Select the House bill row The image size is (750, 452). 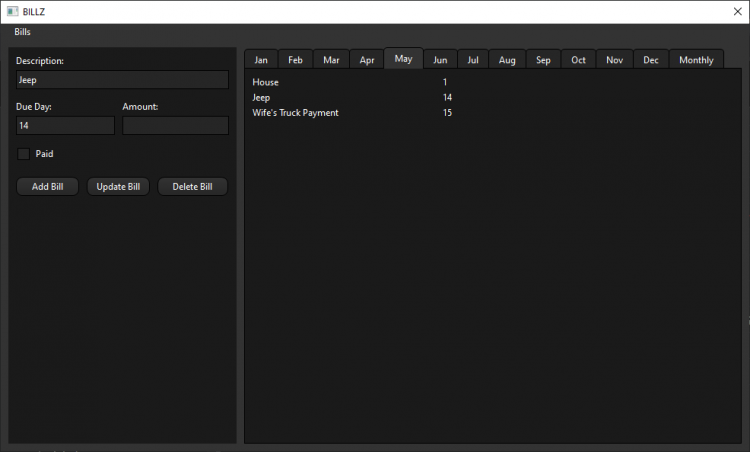pyautogui.click(x=493, y=82)
